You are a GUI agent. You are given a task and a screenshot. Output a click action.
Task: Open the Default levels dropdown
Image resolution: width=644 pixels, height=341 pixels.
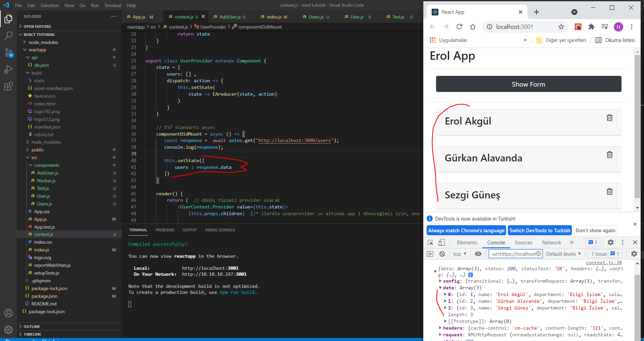563,254
